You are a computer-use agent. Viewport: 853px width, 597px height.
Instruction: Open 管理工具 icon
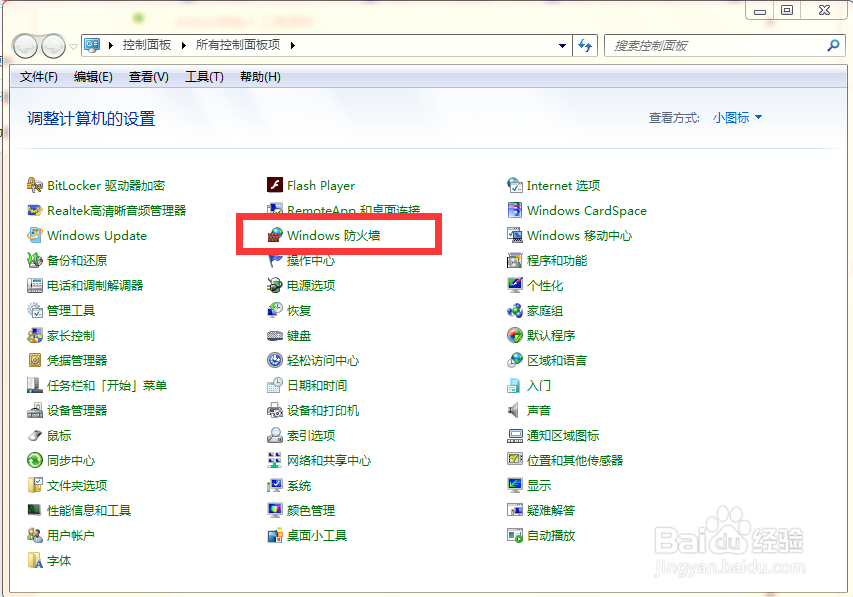(x=35, y=311)
